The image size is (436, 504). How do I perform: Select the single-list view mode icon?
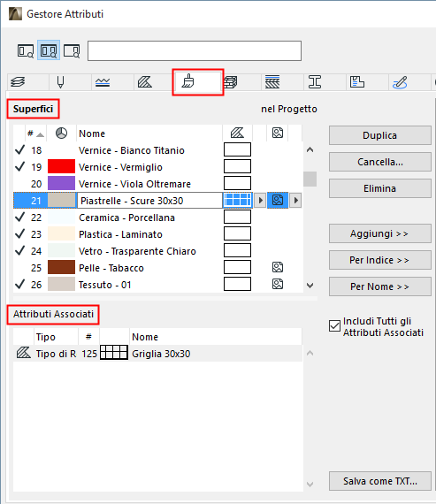click(x=26, y=50)
